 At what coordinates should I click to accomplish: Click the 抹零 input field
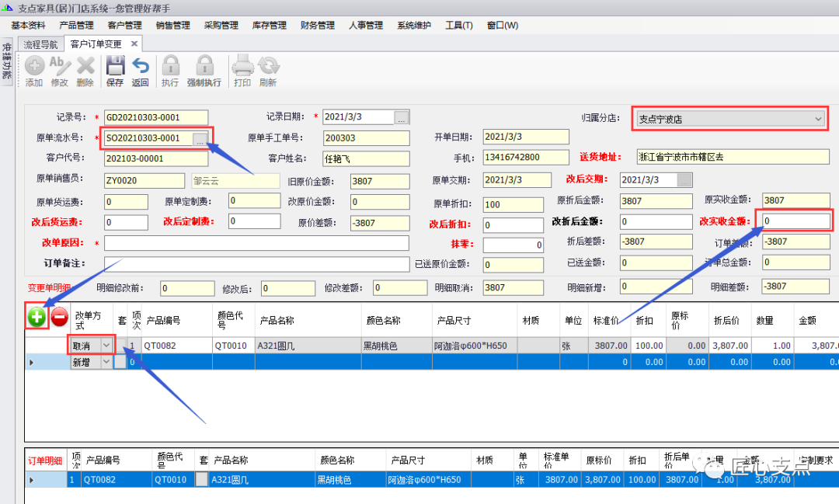pyautogui.click(x=513, y=245)
